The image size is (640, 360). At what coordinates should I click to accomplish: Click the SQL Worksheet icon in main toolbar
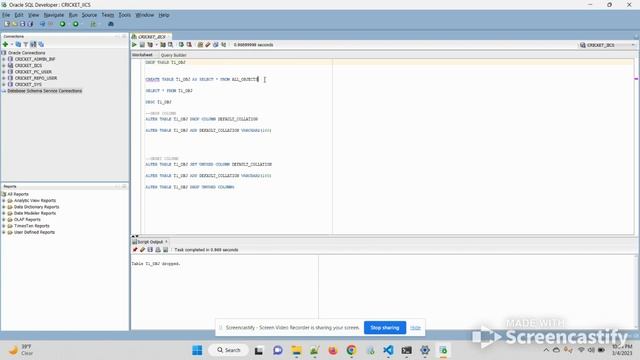click(x=93, y=24)
